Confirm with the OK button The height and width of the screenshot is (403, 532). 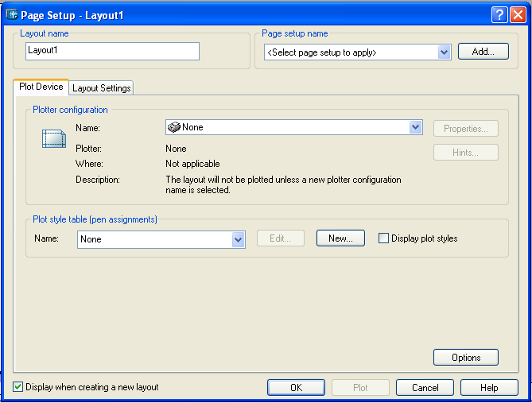(x=296, y=387)
